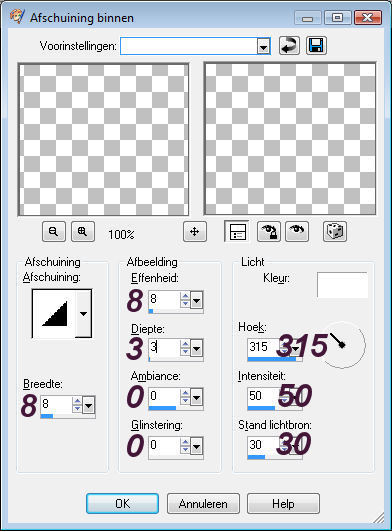
Task: Open the Voorinstellingen presets dropdown
Action: point(263,46)
